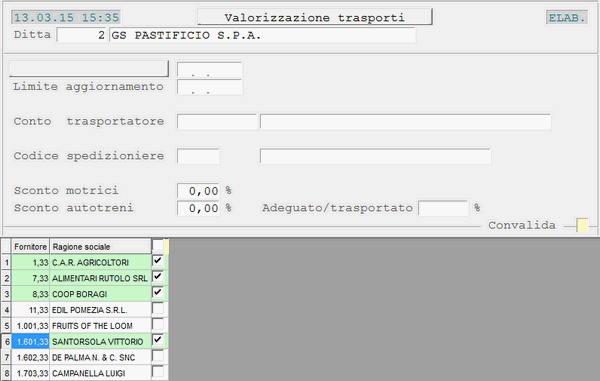600x381 pixels.
Task: Click supplier code 1.602,33 cell
Action: pos(31,357)
